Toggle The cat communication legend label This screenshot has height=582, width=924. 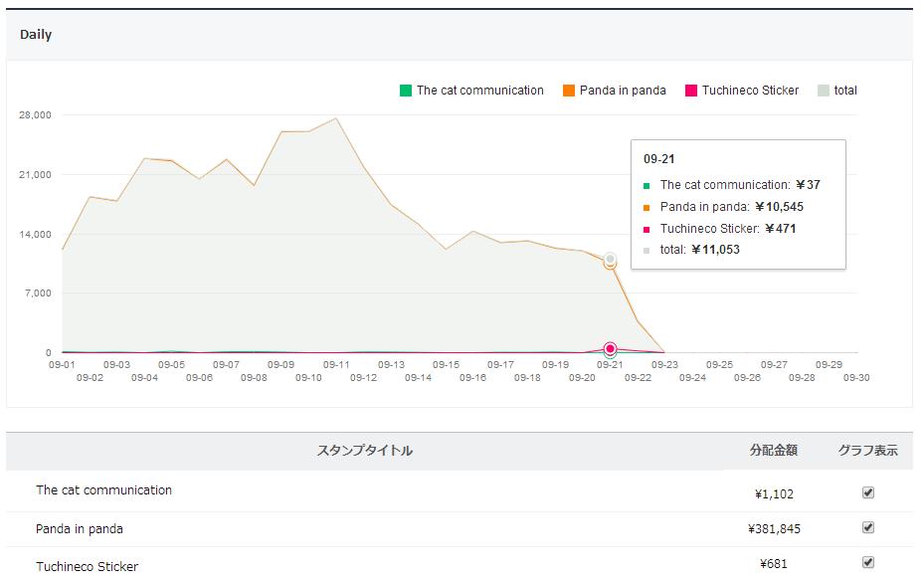(x=479, y=91)
